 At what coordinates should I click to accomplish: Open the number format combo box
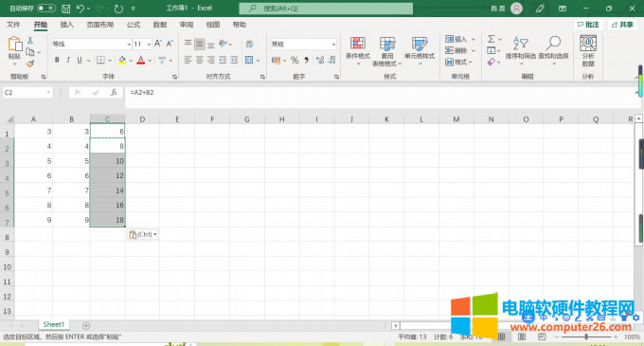point(303,44)
